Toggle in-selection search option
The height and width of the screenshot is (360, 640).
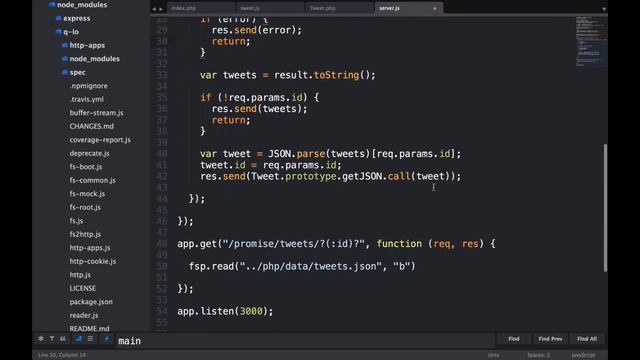click(x=90, y=339)
